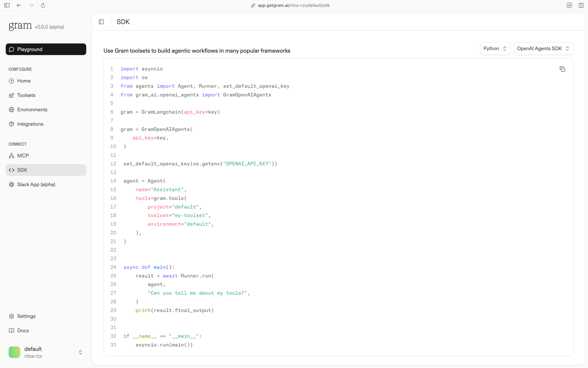Open the OpenAI Agents SDK framework dropdown

click(543, 49)
